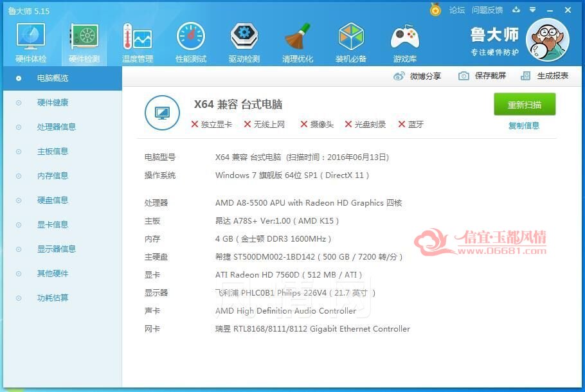This screenshot has width=585, height=392.
Task: Click processor value AMD A8-5500 APU
Action: [309, 203]
